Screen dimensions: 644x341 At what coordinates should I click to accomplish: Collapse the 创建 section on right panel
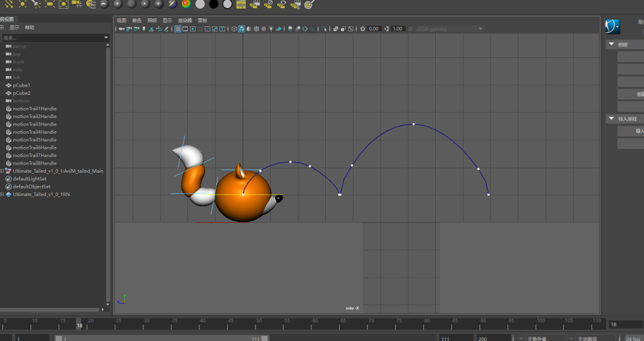click(611, 45)
